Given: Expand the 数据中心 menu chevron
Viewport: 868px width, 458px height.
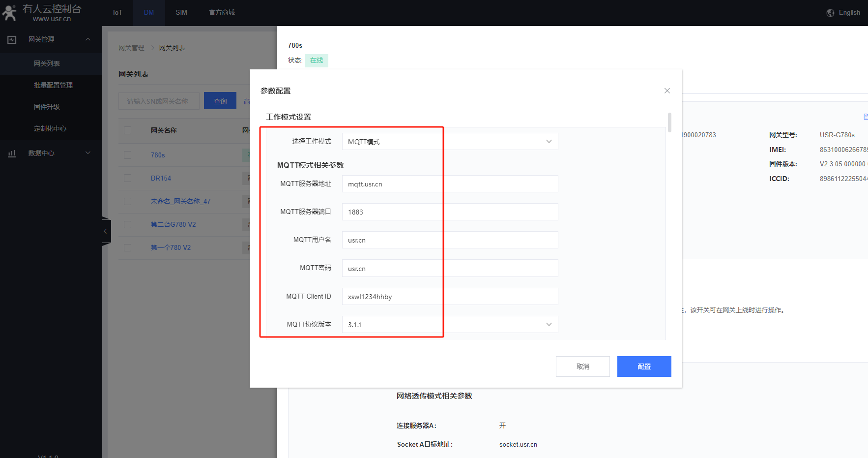Looking at the screenshot, I should [88, 153].
